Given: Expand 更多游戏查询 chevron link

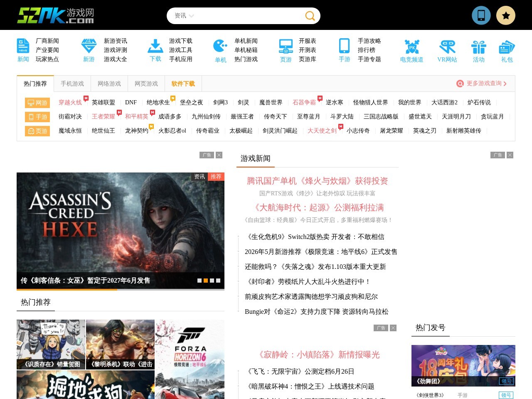Looking at the screenshot, I should pos(505,84).
